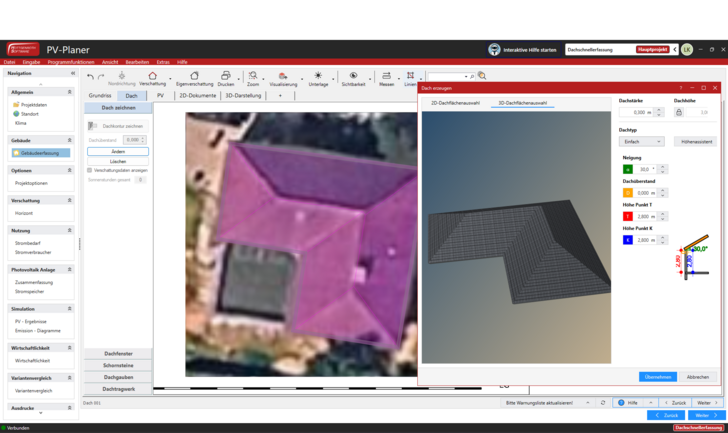
Task: Open the Datei menu
Action: [x=9, y=62]
